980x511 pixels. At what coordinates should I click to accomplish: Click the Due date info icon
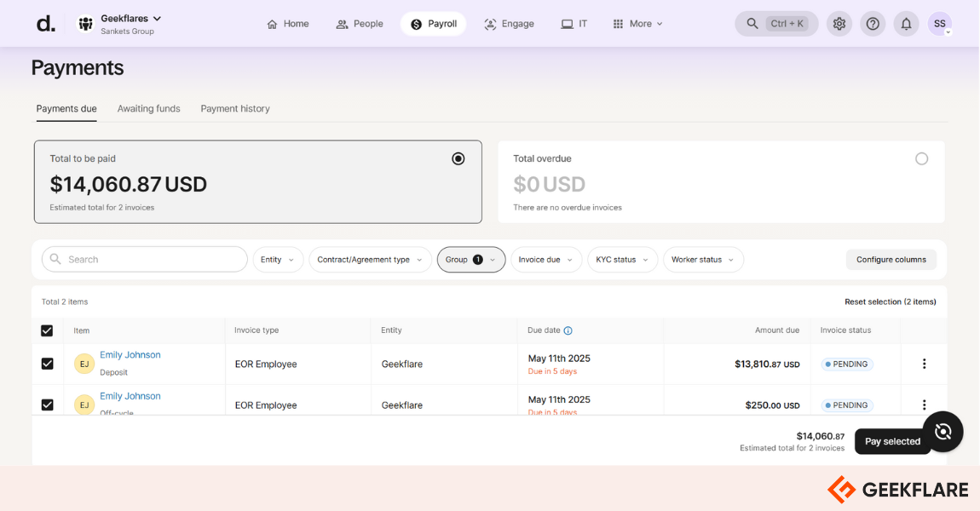coord(568,330)
